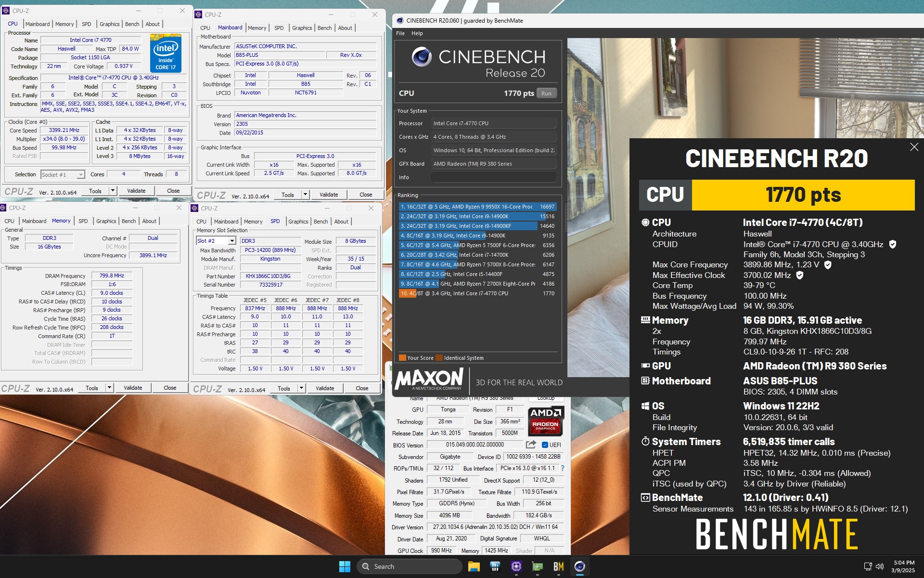Open Windows Start menu
The width and height of the screenshot is (924, 578).
coord(345,566)
